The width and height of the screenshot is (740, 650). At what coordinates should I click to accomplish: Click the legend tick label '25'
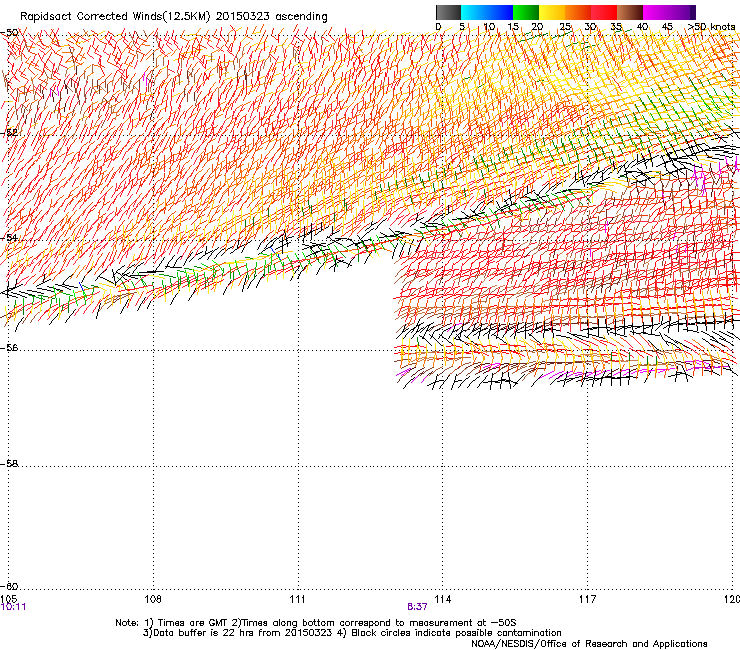point(565,27)
